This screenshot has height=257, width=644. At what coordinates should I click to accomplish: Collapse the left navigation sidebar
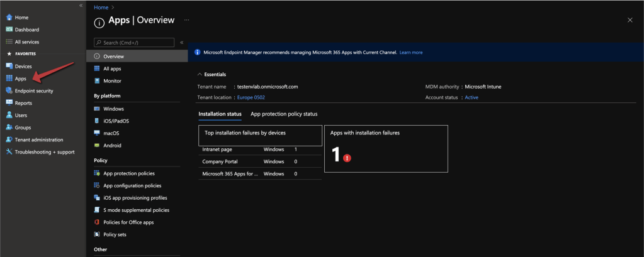pos(81,5)
